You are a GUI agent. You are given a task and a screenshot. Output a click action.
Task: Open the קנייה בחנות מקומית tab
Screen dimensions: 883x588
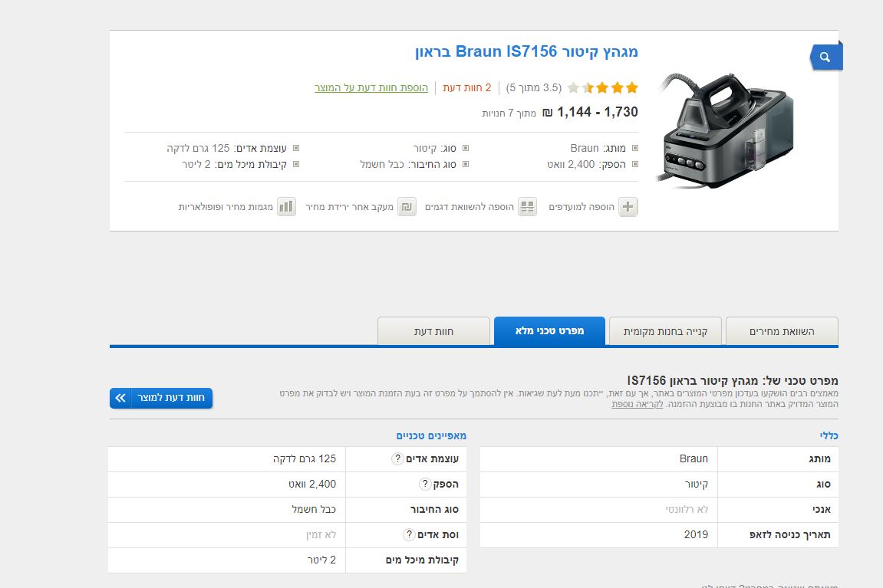point(664,330)
